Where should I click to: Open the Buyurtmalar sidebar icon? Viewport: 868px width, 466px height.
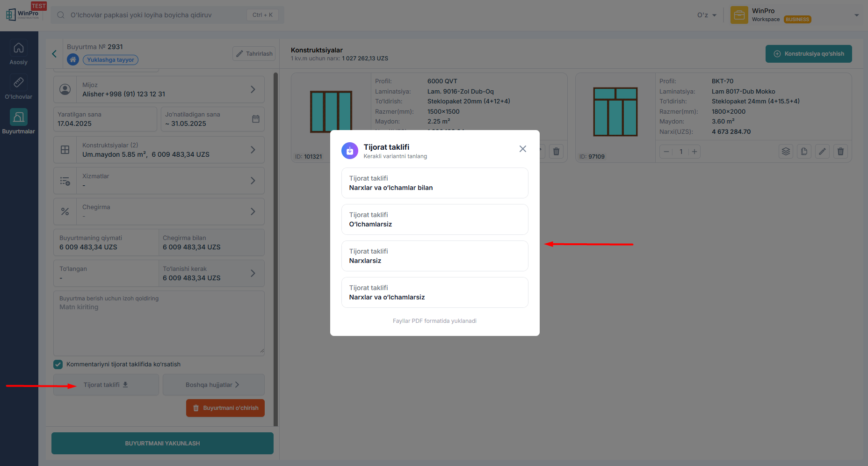click(19, 117)
